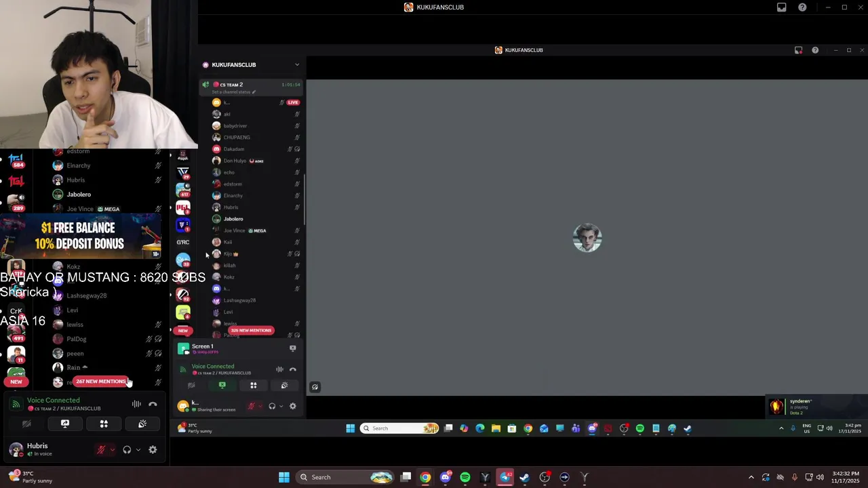The width and height of the screenshot is (868, 488).
Task: Edit channel status under CS TEAM 2
Action: (234, 92)
